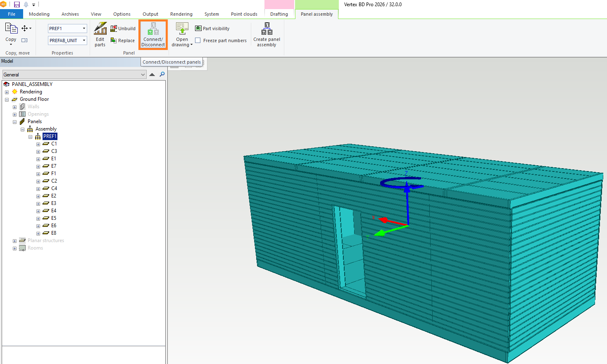Click the save icon in title bar
The height and width of the screenshot is (364, 607).
tap(17, 5)
